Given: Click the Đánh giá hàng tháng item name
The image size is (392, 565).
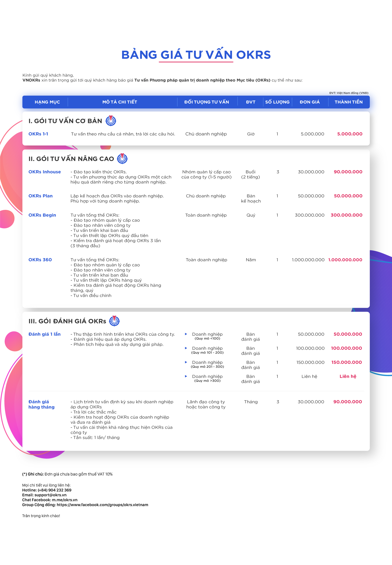Looking at the screenshot, I should tap(41, 404).
